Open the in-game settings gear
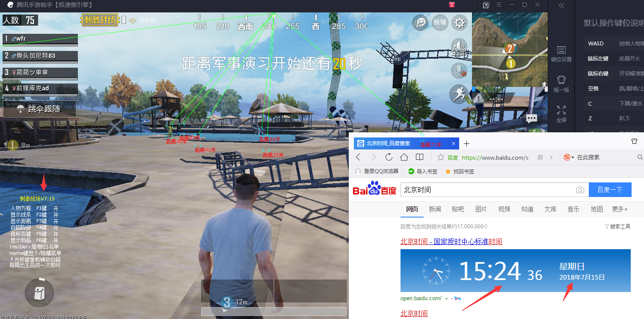This screenshot has width=644, height=319. tap(460, 22)
